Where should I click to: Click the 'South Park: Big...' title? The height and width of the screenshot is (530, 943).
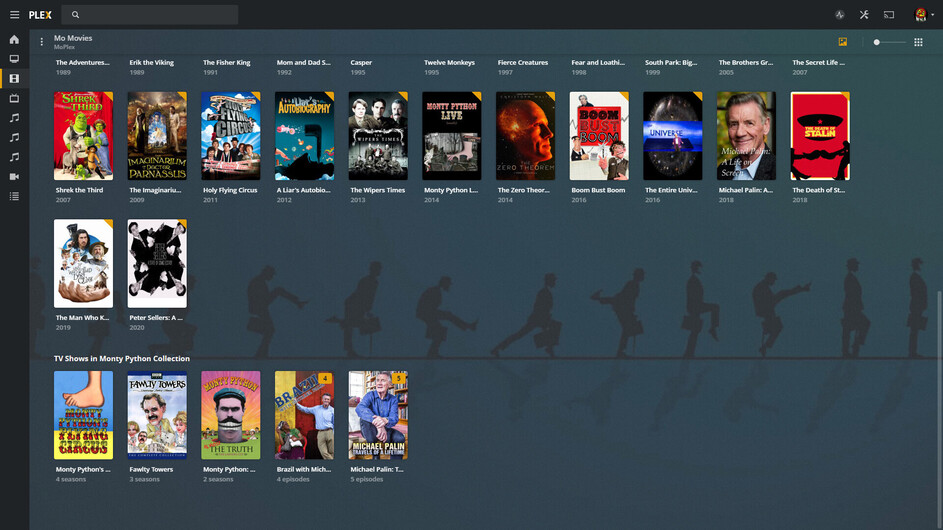tap(671, 63)
